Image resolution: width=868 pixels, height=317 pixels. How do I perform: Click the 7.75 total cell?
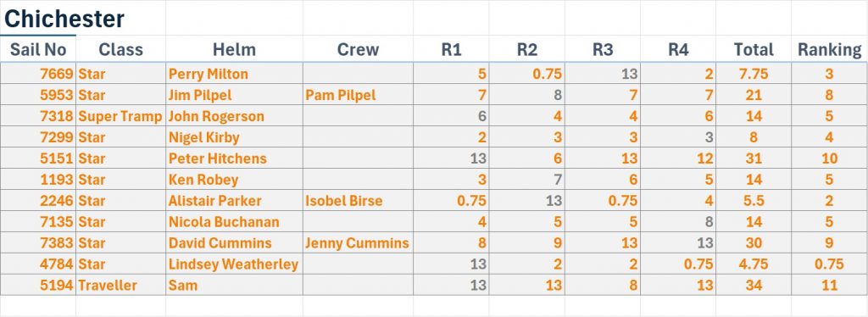tap(754, 74)
